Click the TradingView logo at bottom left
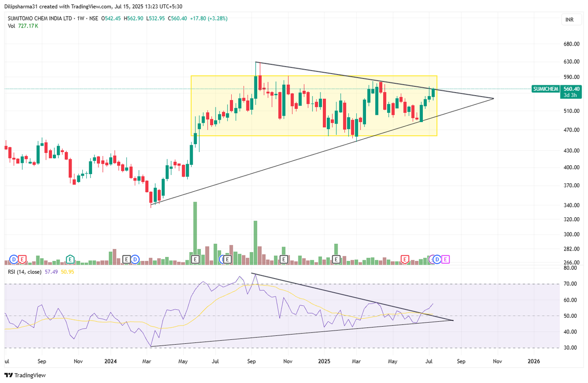The image size is (588, 383). [x=25, y=375]
